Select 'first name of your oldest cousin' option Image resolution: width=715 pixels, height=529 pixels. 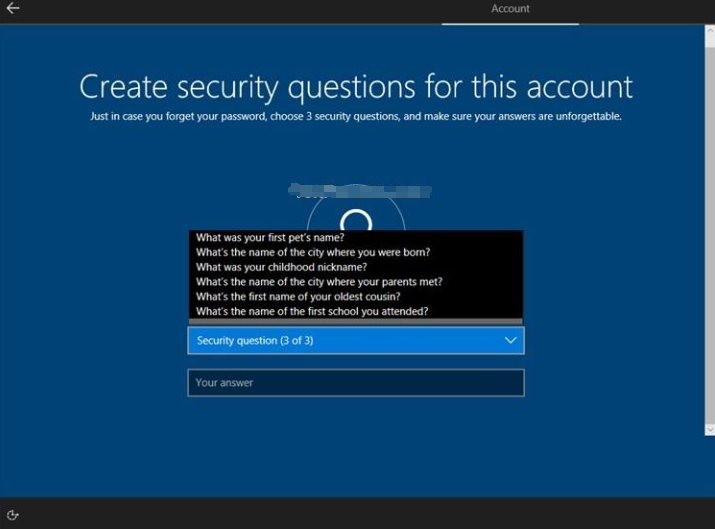coord(298,297)
